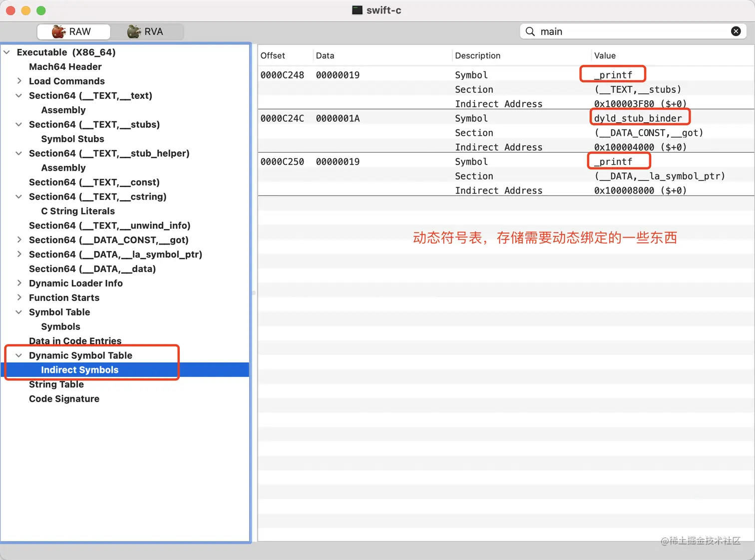Click the dyld_stub_binder symbol value

point(638,119)
